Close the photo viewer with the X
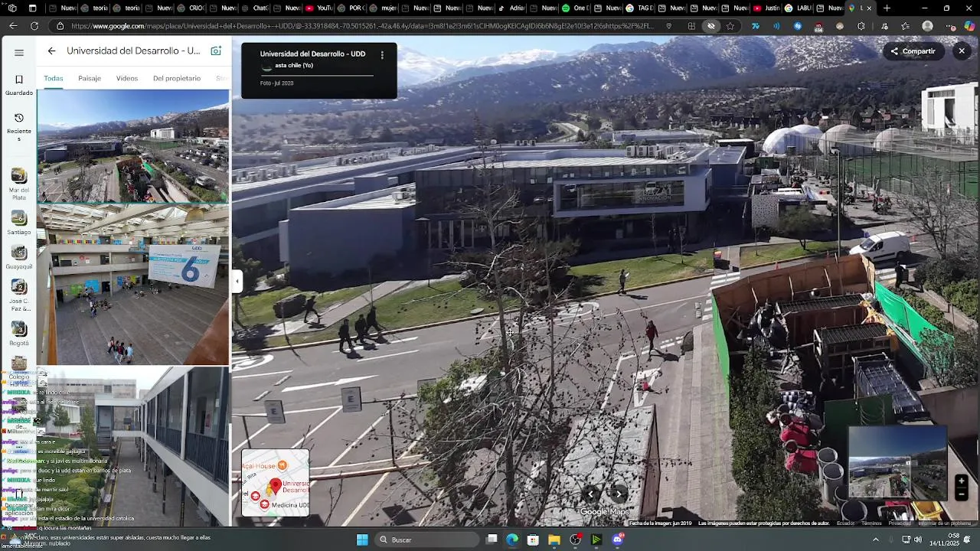This screenshot has width=980, height=551. (x=962, y=51)
